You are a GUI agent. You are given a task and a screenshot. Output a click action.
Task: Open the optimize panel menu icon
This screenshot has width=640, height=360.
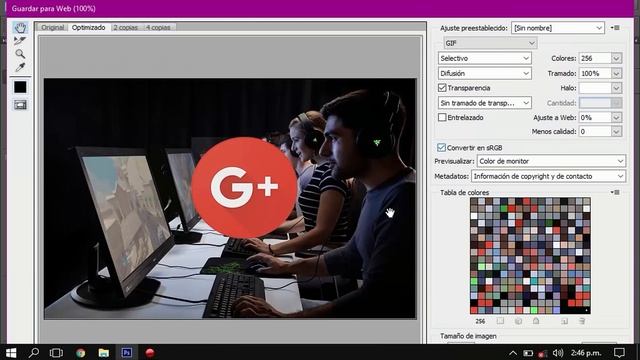click(x=615, y=28)
